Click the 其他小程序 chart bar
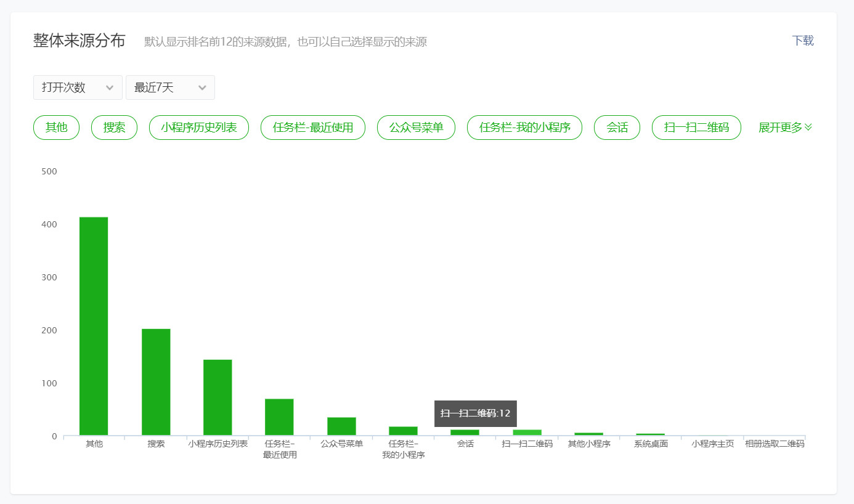The width and height of the screenshot is (854, 504). 588,434
